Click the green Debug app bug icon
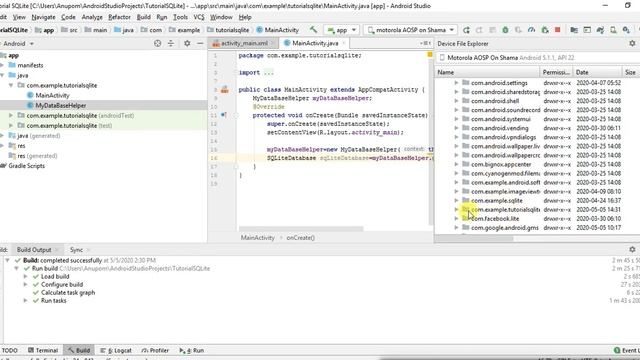 (x=505, y=30)
